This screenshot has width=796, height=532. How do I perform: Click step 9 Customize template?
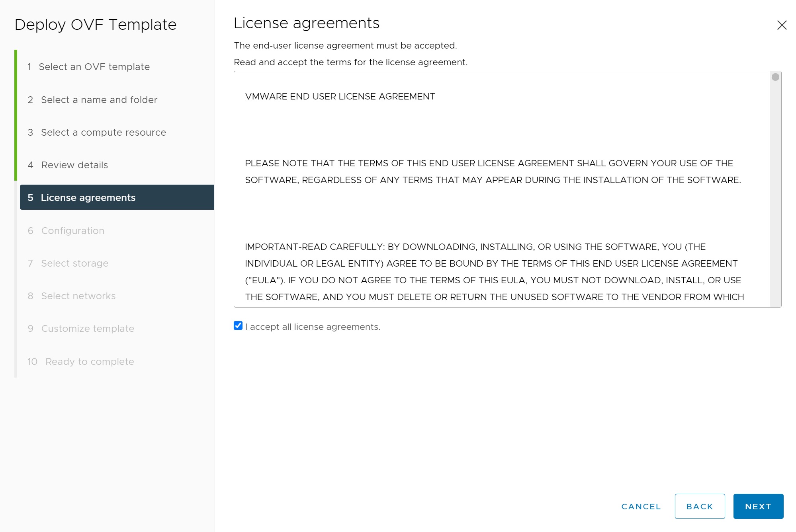[88, 329]
